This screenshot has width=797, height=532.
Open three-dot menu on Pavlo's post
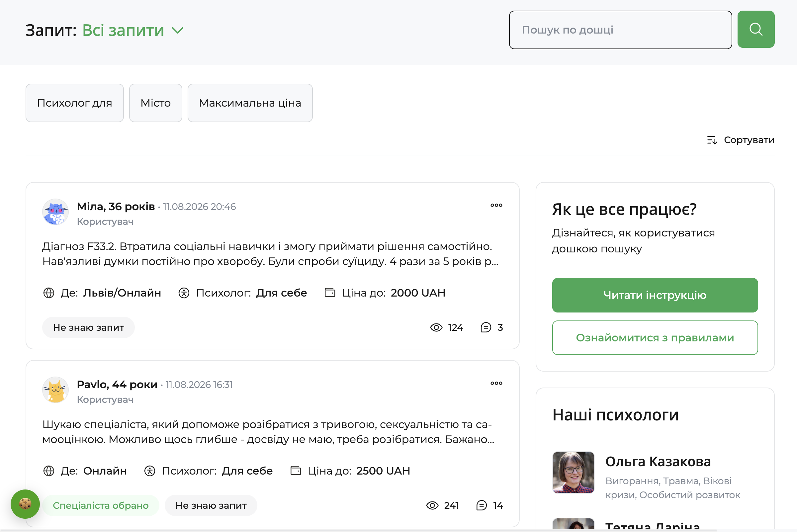[x=496, y=383]
